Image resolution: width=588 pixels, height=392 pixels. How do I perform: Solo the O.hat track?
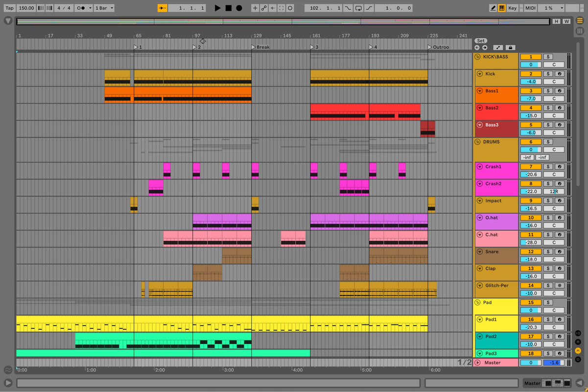click(548, 218)
